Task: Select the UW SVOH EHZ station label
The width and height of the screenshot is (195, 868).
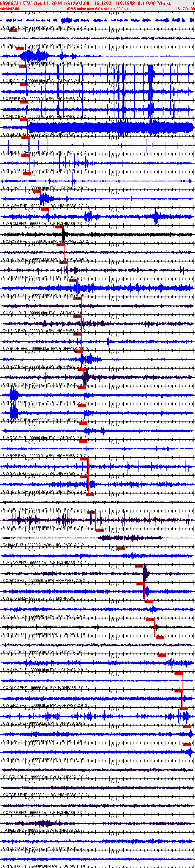Action: pyautogui.click(x=45, y=349)
